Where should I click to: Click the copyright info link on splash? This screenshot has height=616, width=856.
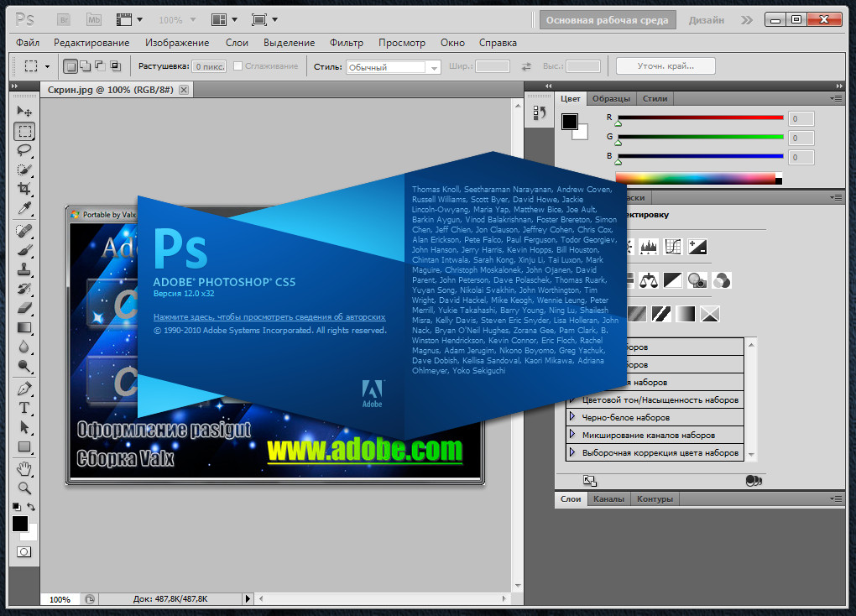[x=269, y=317]
